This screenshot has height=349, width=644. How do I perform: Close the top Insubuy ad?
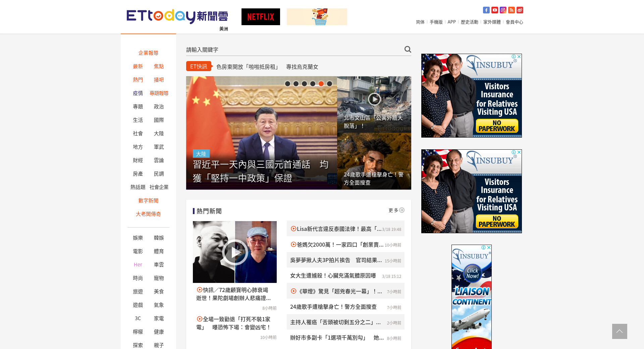[519, 57]
